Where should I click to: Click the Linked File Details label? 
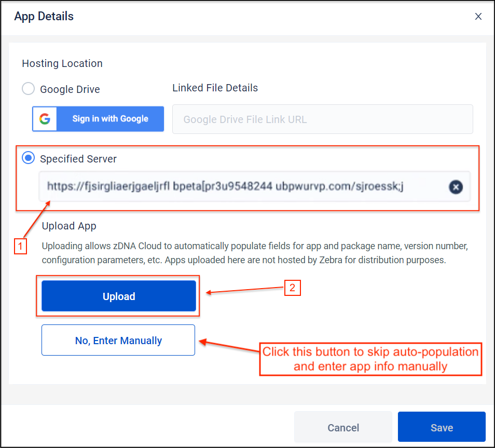tap(215, 88)
